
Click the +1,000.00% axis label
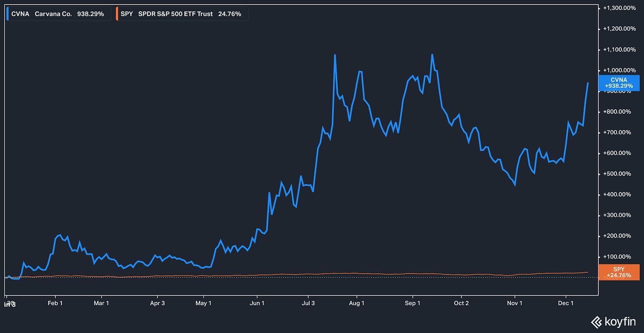coord(621,70)
